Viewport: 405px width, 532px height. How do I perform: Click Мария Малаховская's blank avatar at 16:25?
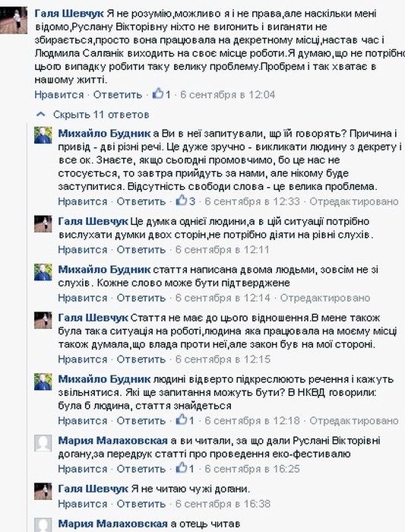43,443
